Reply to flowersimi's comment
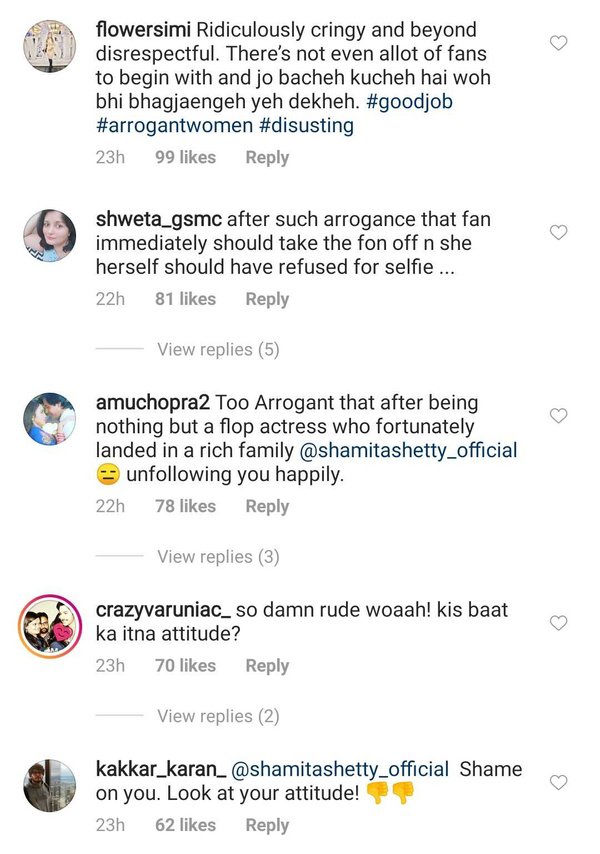Screen dimensions: 600x854 pos(267,157)
